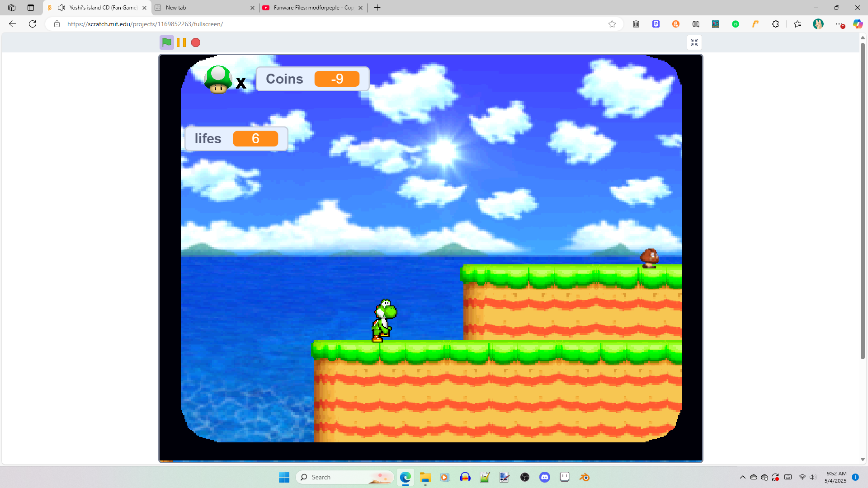
Task: Click the orange feed extension icon
Action: (755, 24)
